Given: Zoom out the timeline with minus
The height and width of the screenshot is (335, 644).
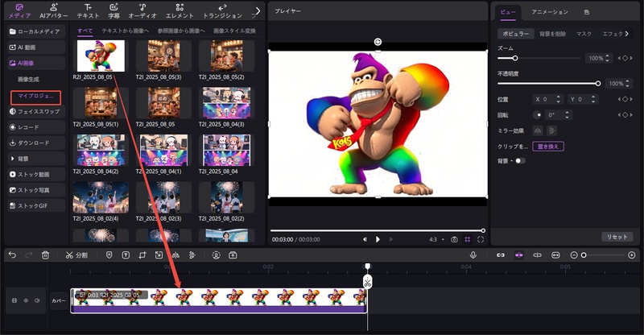Looking at the screenshot, I should [x=574, y=255].
